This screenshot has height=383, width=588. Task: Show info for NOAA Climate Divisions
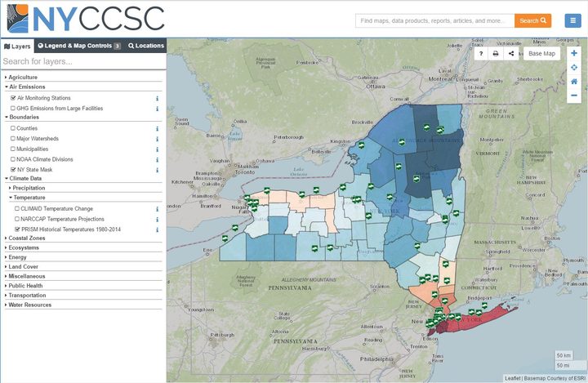(x=157, y=159)
